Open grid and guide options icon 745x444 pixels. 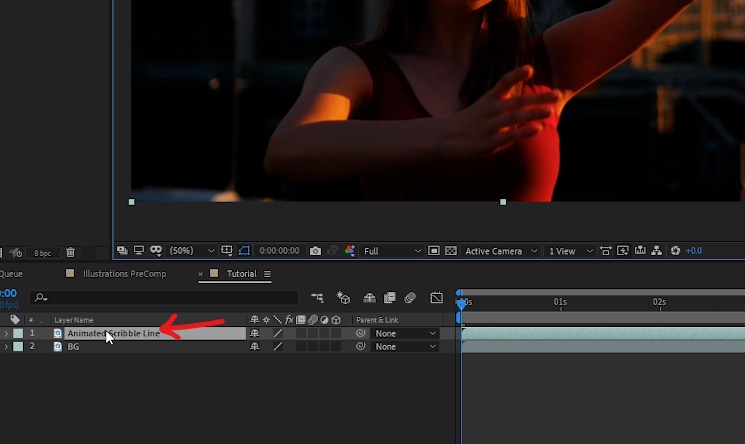(x=227, y=251)
